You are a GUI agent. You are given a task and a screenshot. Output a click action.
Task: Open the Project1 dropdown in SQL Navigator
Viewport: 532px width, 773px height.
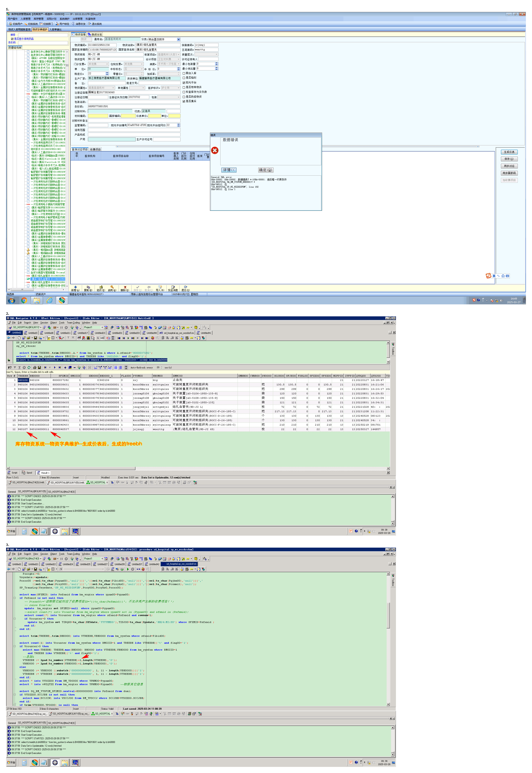(102, 327)
